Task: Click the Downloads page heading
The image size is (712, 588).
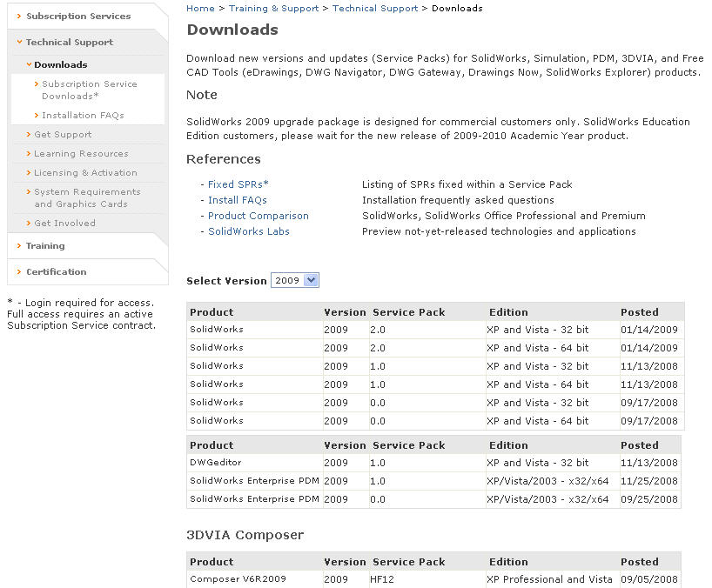Action: click(x=232, y=30)
